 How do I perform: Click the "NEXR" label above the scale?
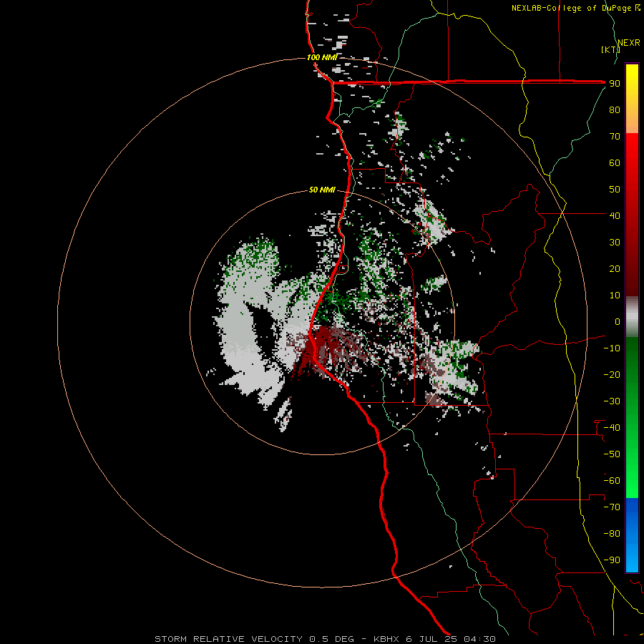click(x=629, y=43)
